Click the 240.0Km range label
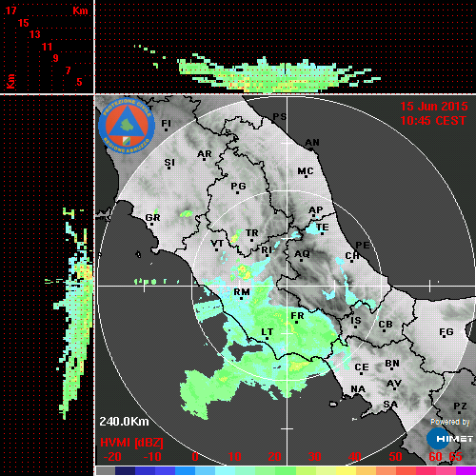 pyautogui.click(x=124, y=422)
